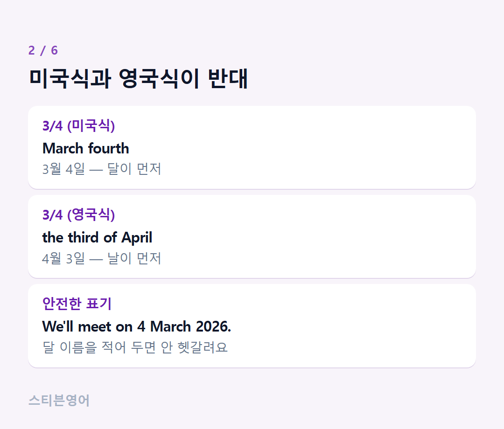
Task: Click the word March in the American card
Action: pos(63,148)
